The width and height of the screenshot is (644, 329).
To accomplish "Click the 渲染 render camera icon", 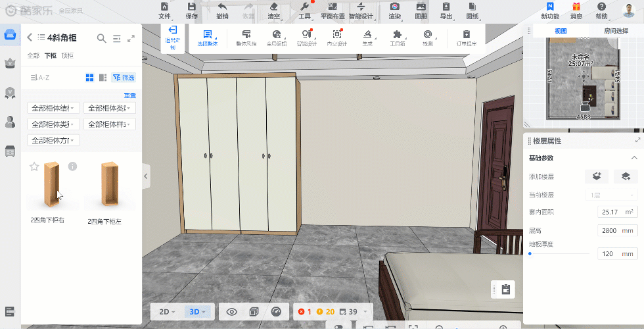I will coord(394,7).
